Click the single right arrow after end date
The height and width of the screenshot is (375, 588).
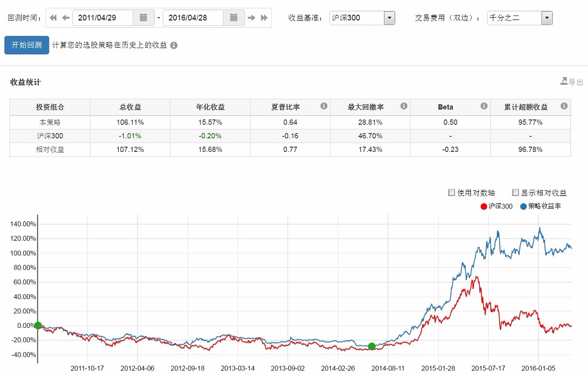[252, 18]
